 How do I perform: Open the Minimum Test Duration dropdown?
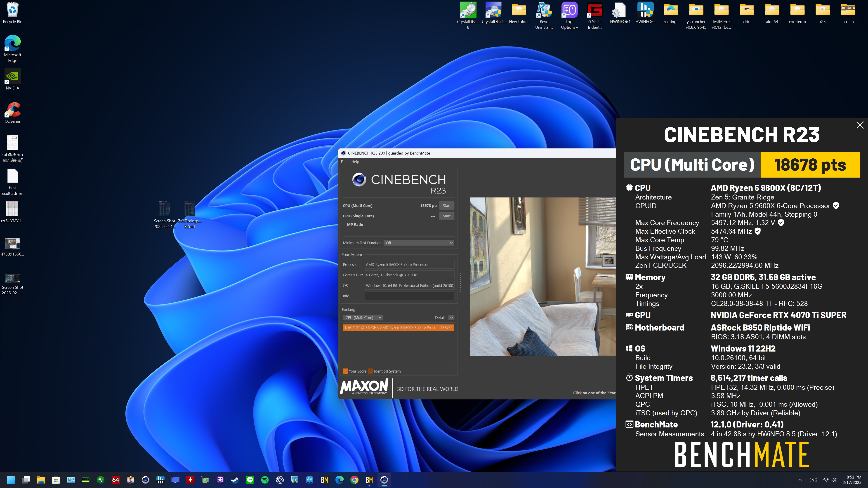419,243
